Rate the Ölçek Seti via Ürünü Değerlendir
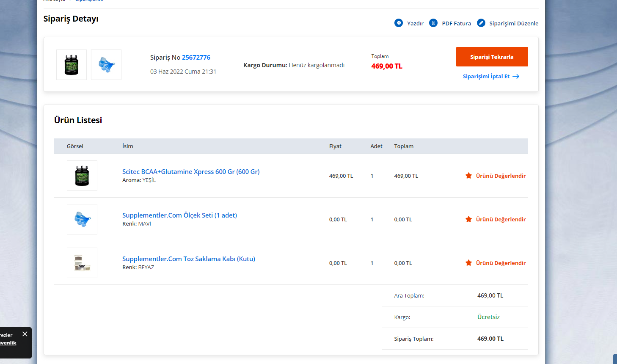The width and height of the screenshot is (617, 364). coord(501,219)
